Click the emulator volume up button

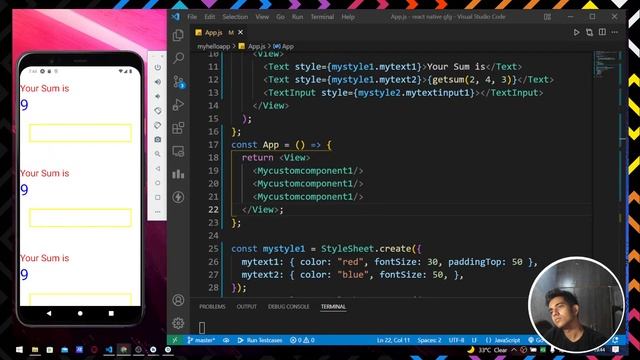[x=158, y=82]
